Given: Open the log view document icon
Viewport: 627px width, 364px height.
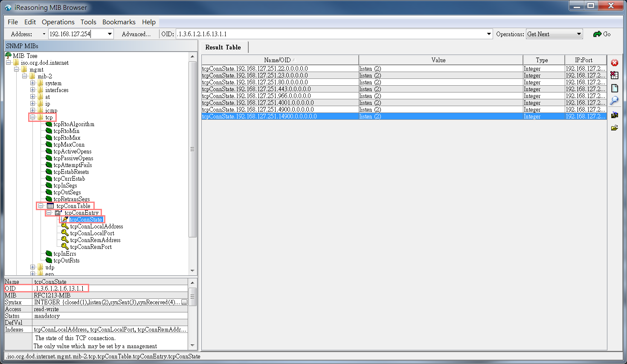Looking at the screenshot, I should click(x=614, y=88).
